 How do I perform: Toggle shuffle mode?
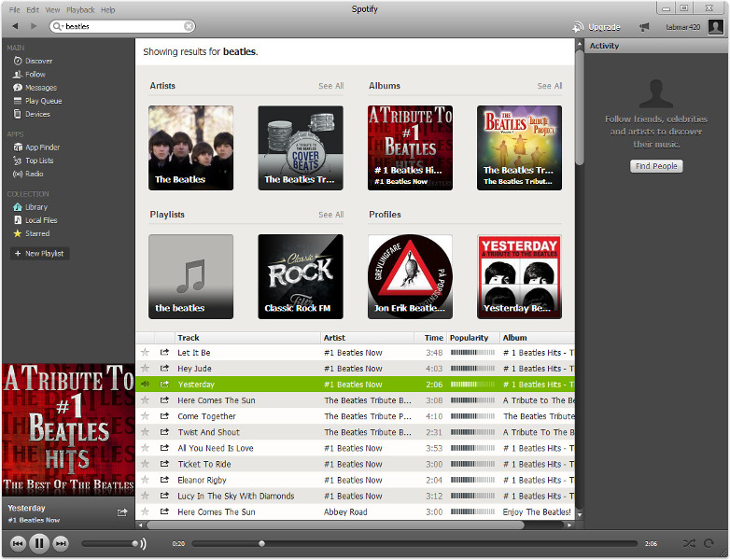[689, 543]
